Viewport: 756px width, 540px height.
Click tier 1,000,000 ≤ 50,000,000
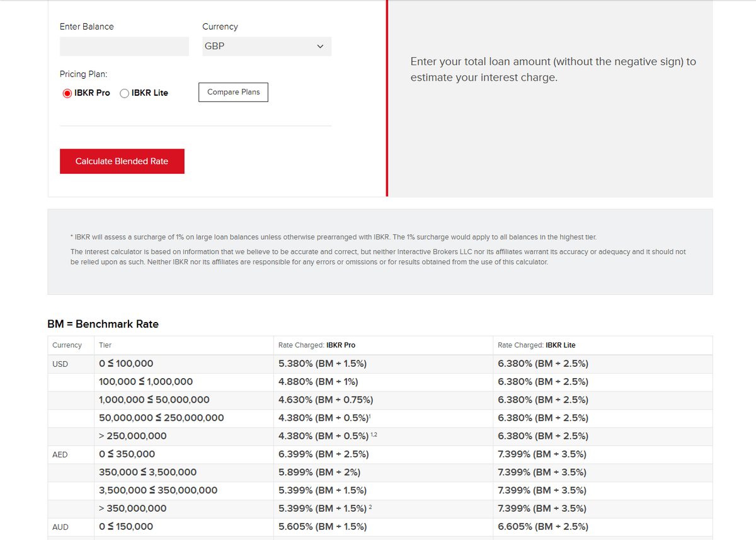click(x=154, y=400)
